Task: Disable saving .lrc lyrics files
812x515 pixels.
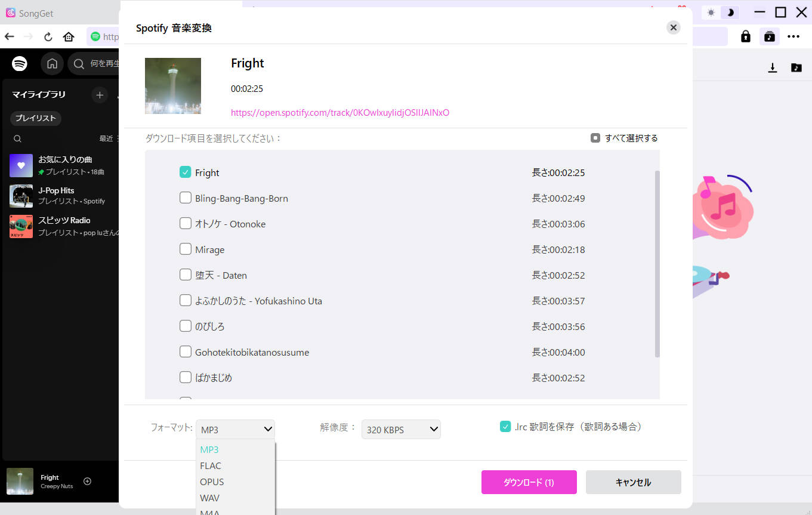Action: pos(505,426)
